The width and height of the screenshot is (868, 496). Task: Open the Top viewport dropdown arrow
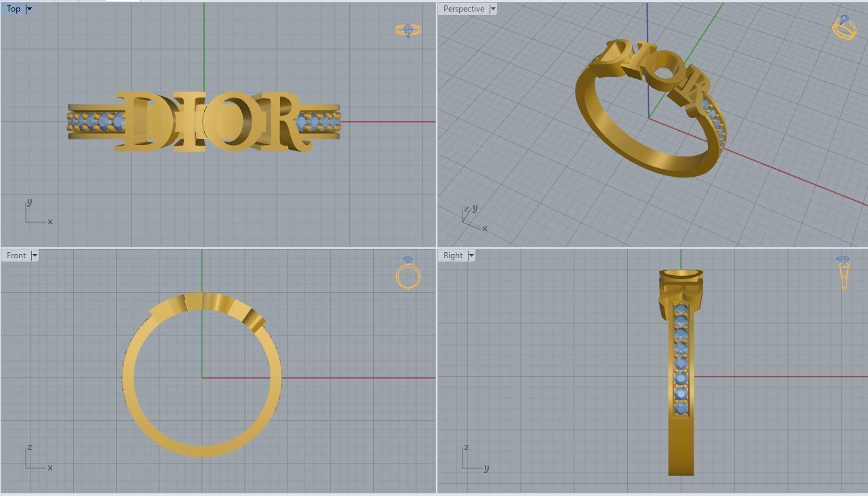click(29, 9)
